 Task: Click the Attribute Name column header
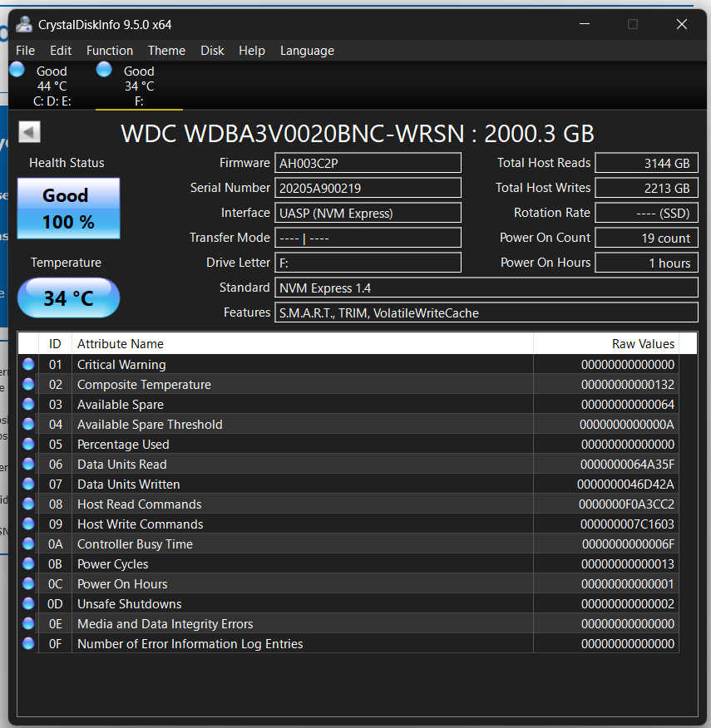click(x=303, y=343)
